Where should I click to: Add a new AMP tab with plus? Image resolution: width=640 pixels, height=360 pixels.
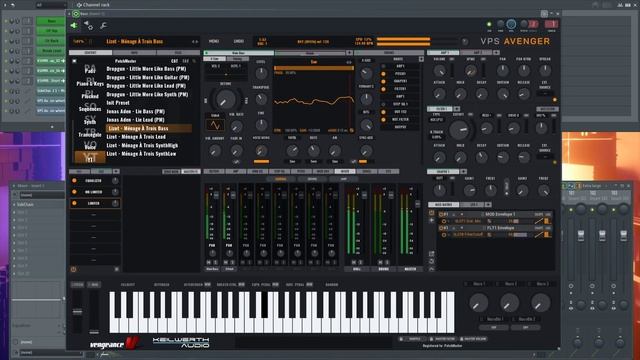(496, 52)
